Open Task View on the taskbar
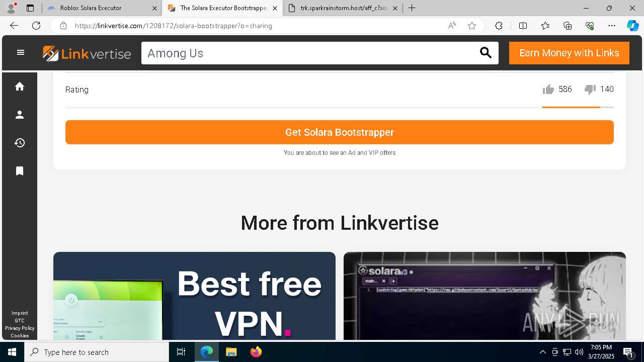This screenshot has height=362, width=644. 181,352
